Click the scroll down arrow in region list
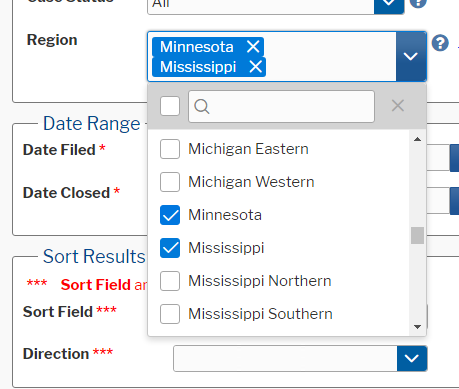 tap(417, 327)
